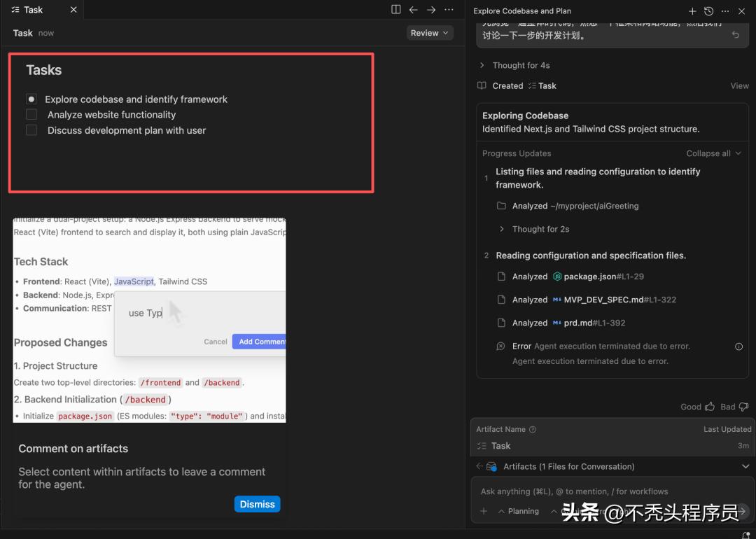This screenshot has height=539, width=756.
Task: Navigate back with the left arrow
Action: click(x=414, y=10)
